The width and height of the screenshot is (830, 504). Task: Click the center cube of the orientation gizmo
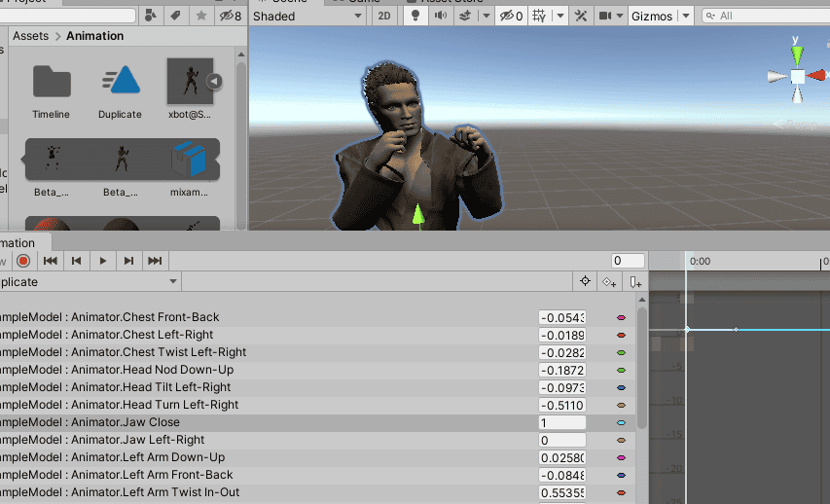(x=797, y=76)
